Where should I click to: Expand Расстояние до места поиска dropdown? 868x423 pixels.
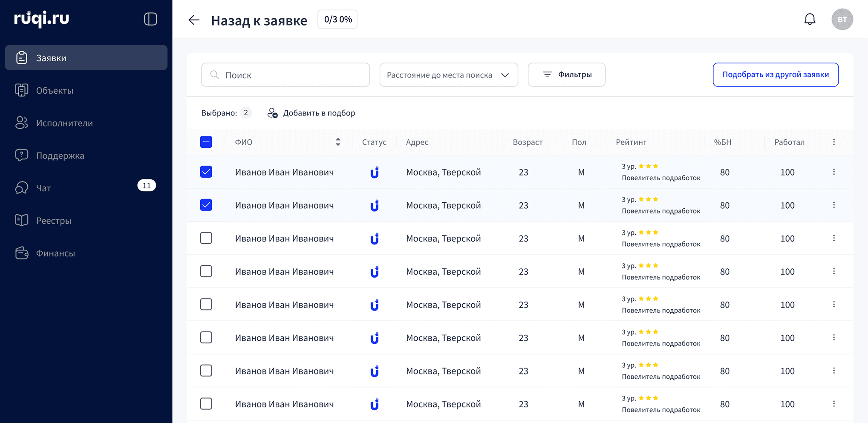(449, 75)
